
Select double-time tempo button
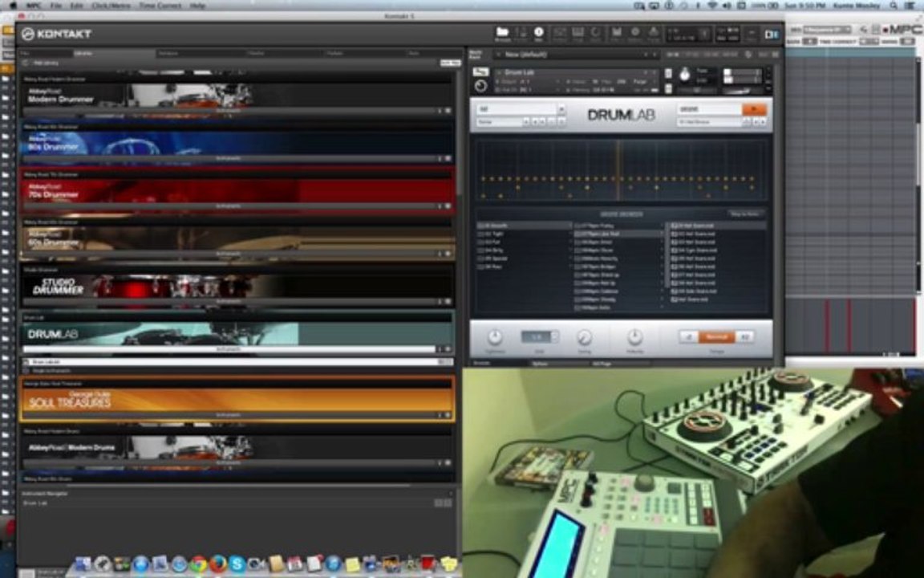point(745,337)
